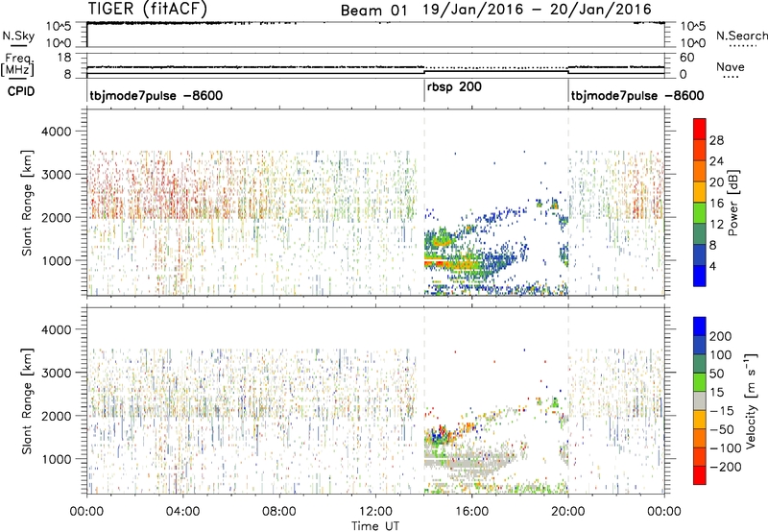
Task: Click the "60" Nave axis tick label
Action: point(686,58)
